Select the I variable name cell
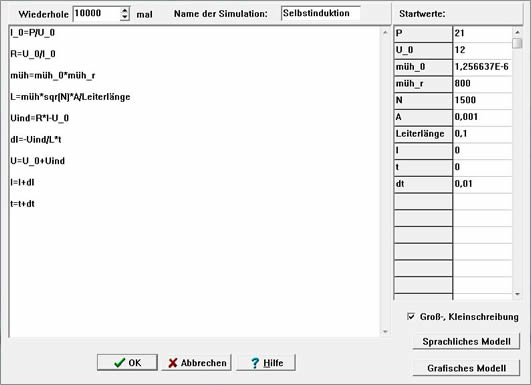Image resolution: width=531 pixels, height=385 pixels. [x=423, y=151]
